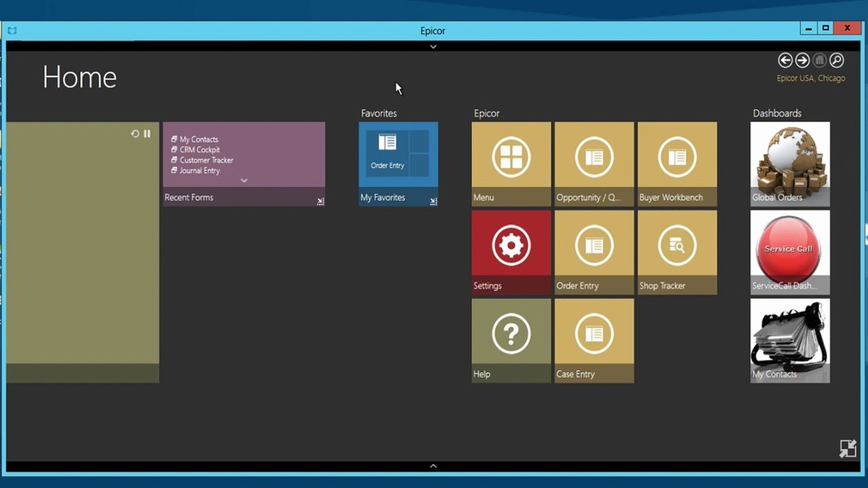
Task: Click the refresh icon on the olive tile
Action: click(135, 134)
